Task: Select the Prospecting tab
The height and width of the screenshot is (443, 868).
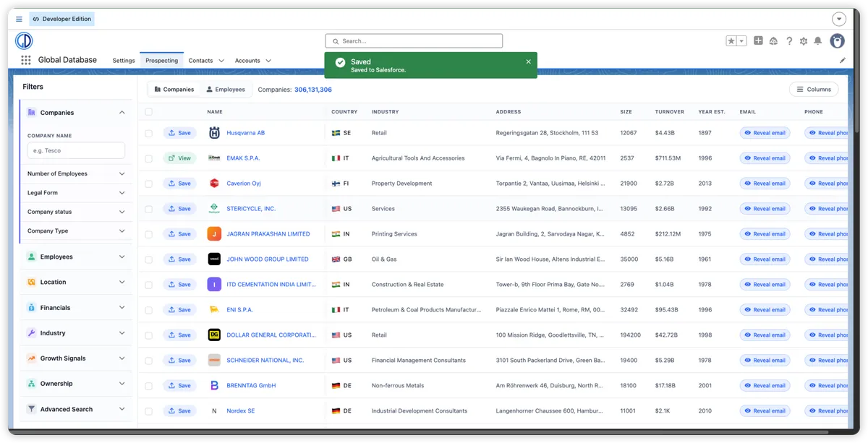Action: pyautogui.click(x=161, y=61)
